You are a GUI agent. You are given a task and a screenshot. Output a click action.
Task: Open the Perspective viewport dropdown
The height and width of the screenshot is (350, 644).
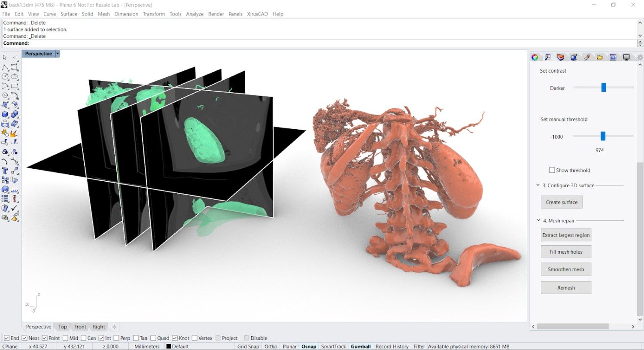pyautogui.click(x=57, y=53)
